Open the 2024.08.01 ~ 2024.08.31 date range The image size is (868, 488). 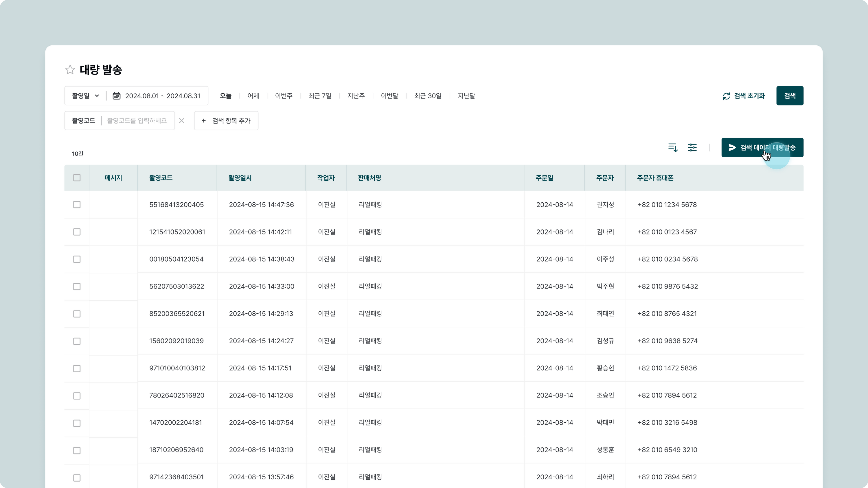(162, 96)
